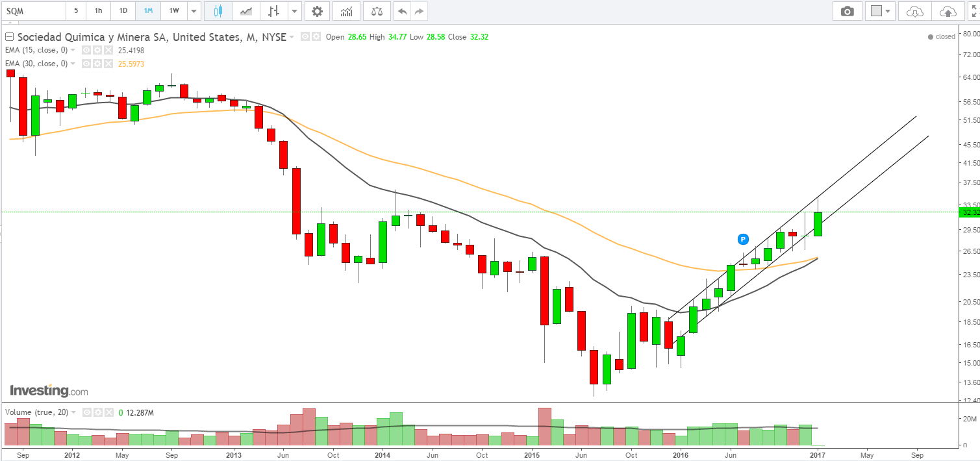Click the Open value 28.65

357,37
